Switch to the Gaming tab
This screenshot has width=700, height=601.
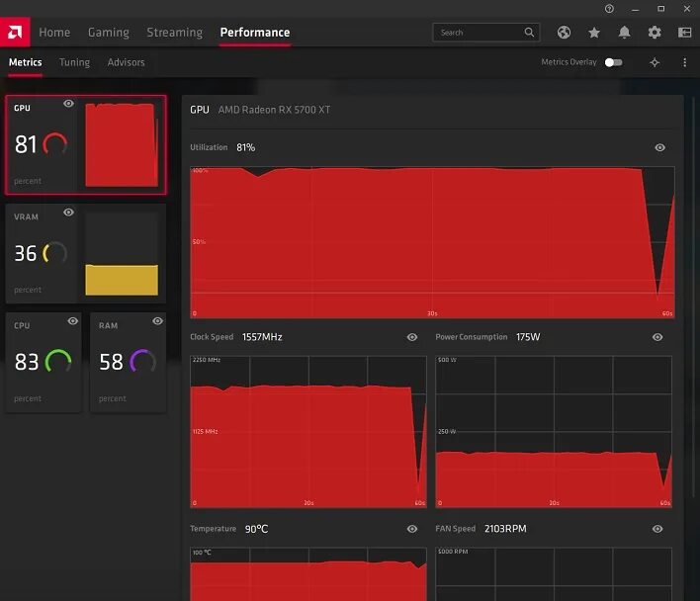tap(109, 33)
